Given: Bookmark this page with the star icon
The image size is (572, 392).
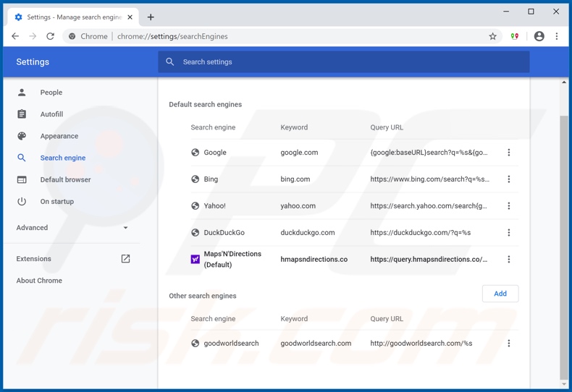Looking at the screenshot, I should pos(492,36).
